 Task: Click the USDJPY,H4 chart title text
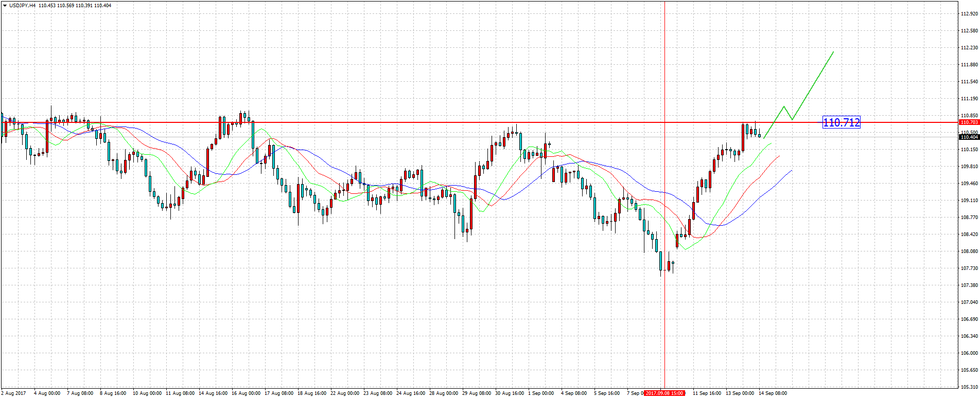pos(23,6)
